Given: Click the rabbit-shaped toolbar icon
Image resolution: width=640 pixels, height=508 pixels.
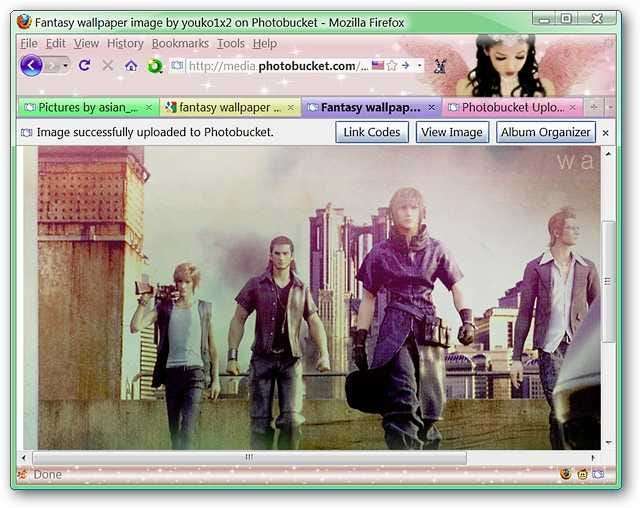Looking at the screenshot, I should (440, 66).
